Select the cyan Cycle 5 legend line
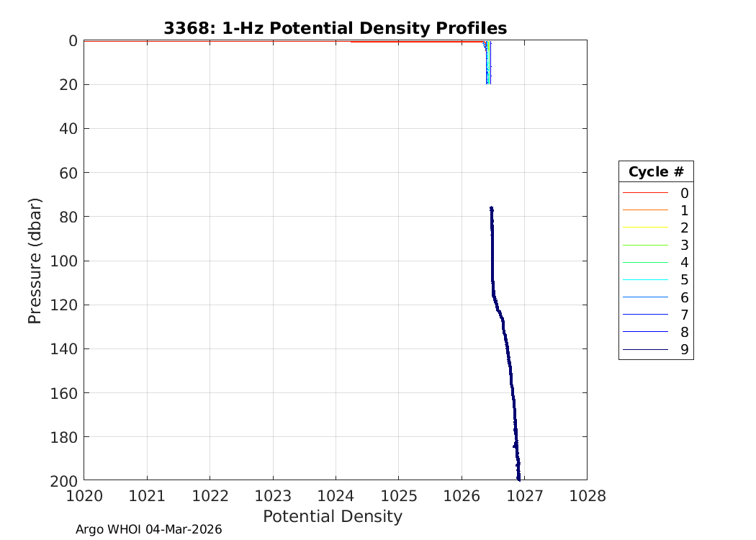This screenshot has width=756, height=540. [x=645, y=280]
